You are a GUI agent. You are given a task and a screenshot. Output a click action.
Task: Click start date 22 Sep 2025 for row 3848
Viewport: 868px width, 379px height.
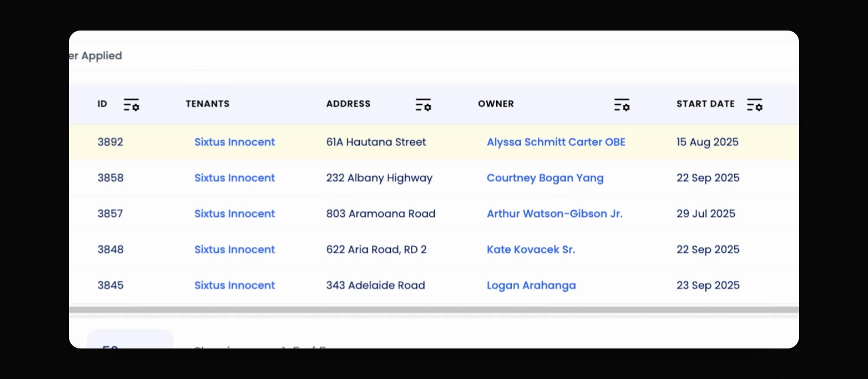pyautogui.click(x=708, y=250)
